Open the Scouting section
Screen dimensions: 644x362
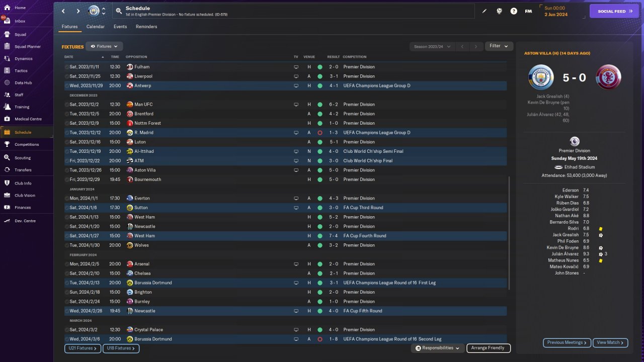(23, 158)
